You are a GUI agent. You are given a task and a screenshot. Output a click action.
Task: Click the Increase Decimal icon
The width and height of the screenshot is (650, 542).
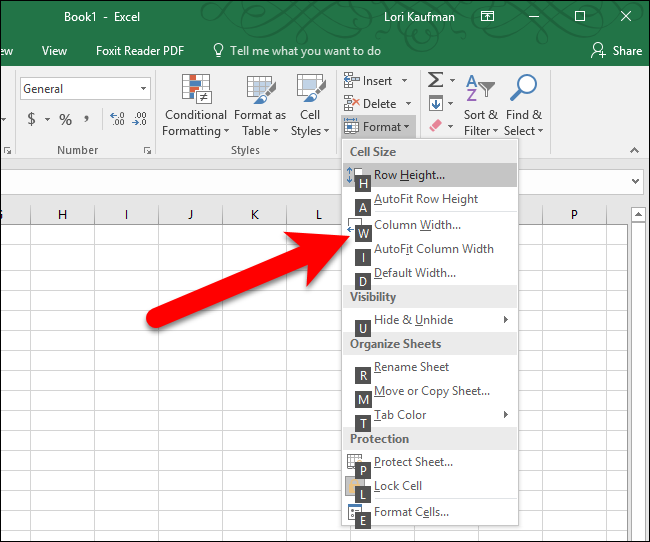[117, 119]
